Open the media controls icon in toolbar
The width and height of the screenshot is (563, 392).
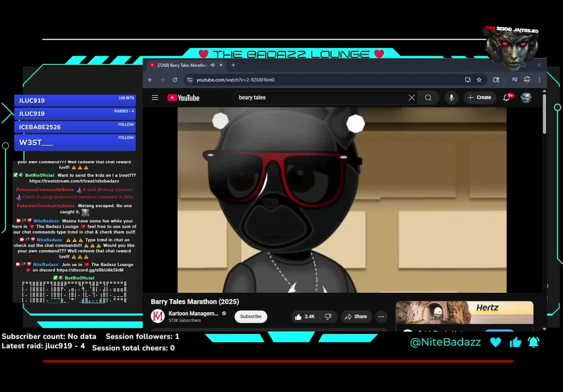[x=515, y=79]
